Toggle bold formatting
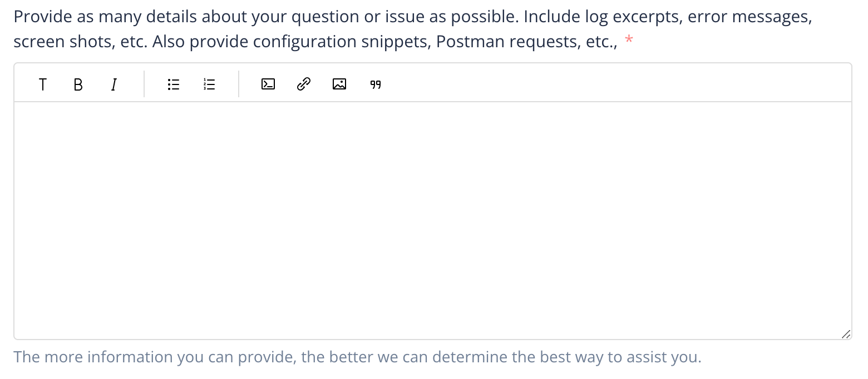Viewport: 868px width, 379px height. tap(78, 84)
